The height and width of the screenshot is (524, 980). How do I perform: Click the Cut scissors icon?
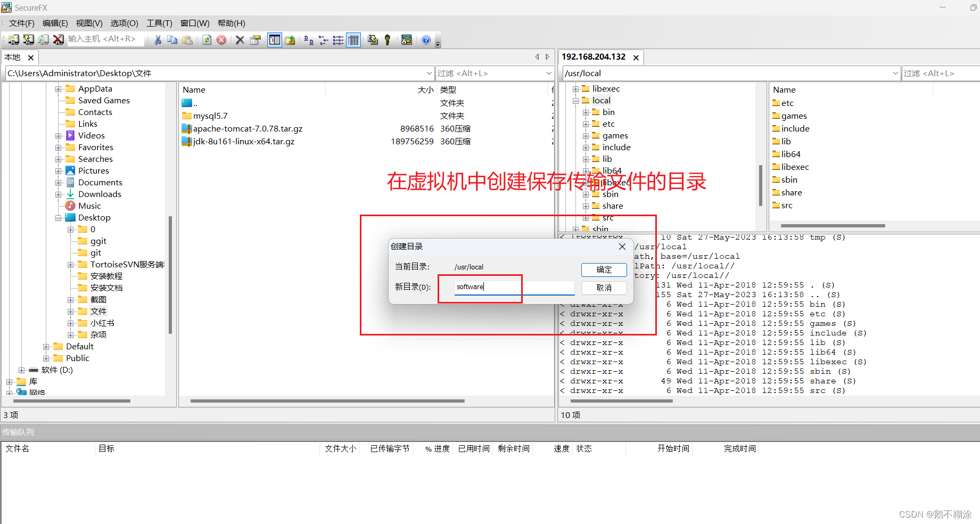click(x=158, y=40)
